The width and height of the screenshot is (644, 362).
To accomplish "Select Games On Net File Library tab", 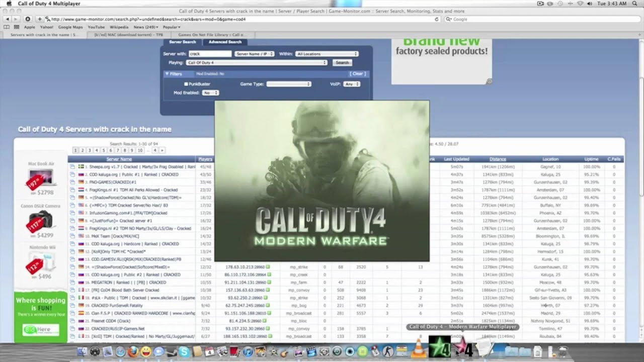I will point(213,35).
